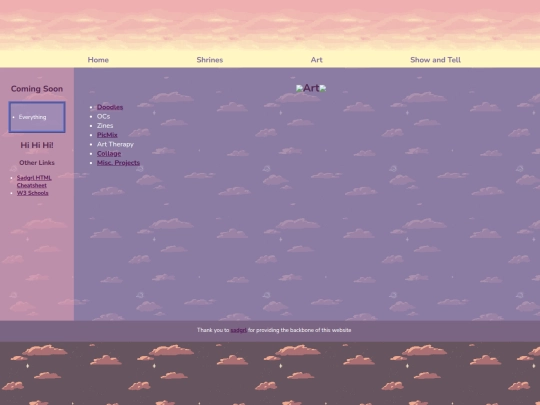The image size is (540, 405).
Task: Open the Collage link
Action: (109, 154)
